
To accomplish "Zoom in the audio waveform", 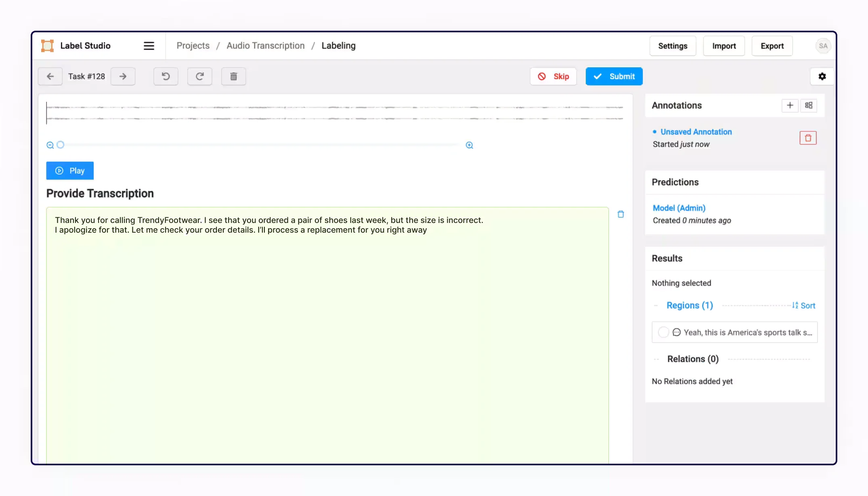I will [469, 145].
